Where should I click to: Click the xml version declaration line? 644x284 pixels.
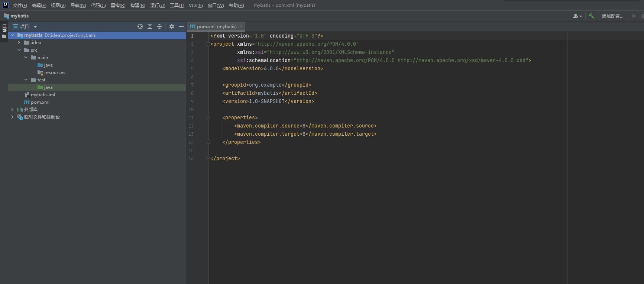pyautogui.click(x=267, y=36)
